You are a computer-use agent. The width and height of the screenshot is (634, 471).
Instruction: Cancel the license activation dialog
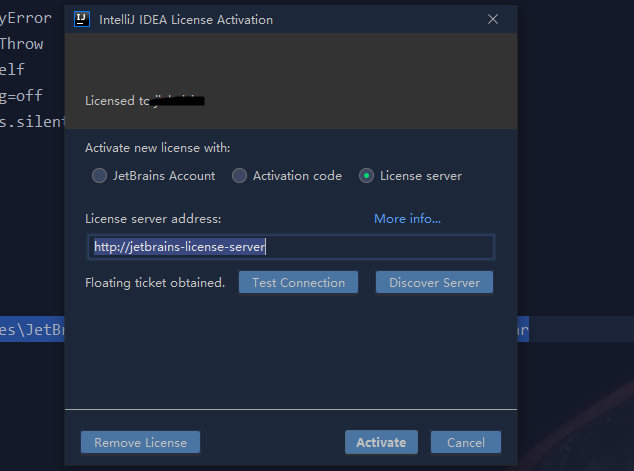(466, 442)
